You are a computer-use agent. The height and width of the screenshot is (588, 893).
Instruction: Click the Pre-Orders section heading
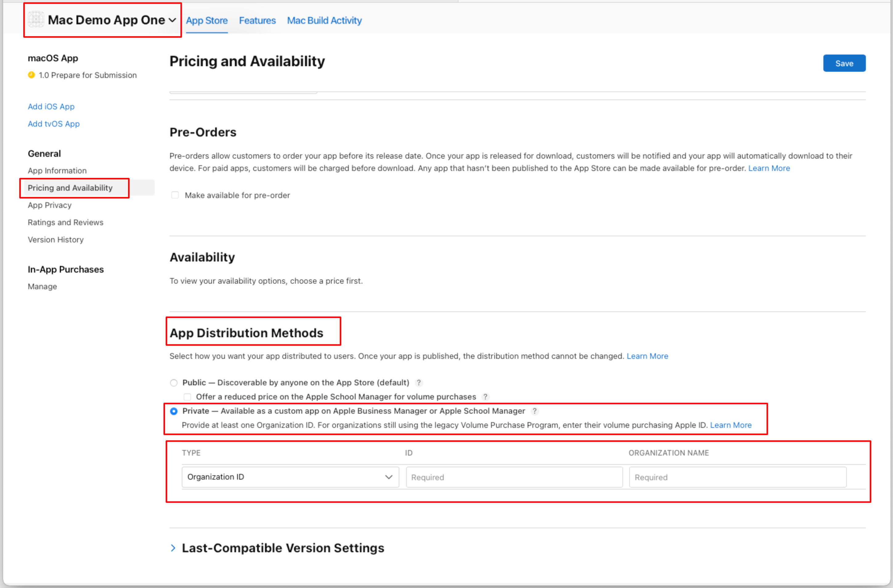point(203,132)
